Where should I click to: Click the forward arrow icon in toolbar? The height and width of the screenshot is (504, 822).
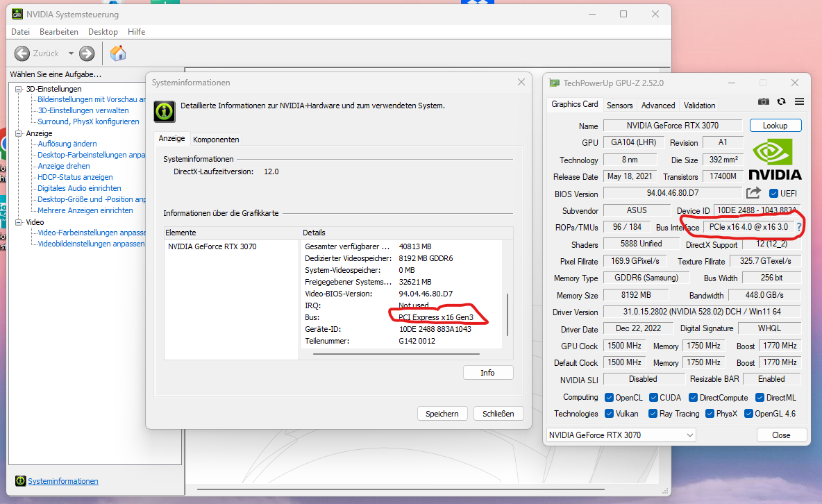pos(87,53)
